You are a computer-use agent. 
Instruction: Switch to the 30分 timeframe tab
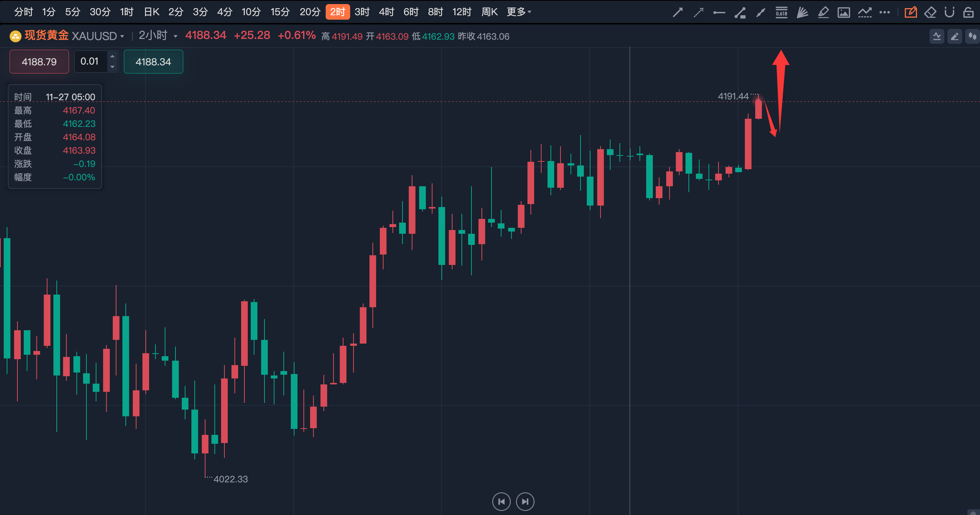pyautogui.click(x=100, y=12)
